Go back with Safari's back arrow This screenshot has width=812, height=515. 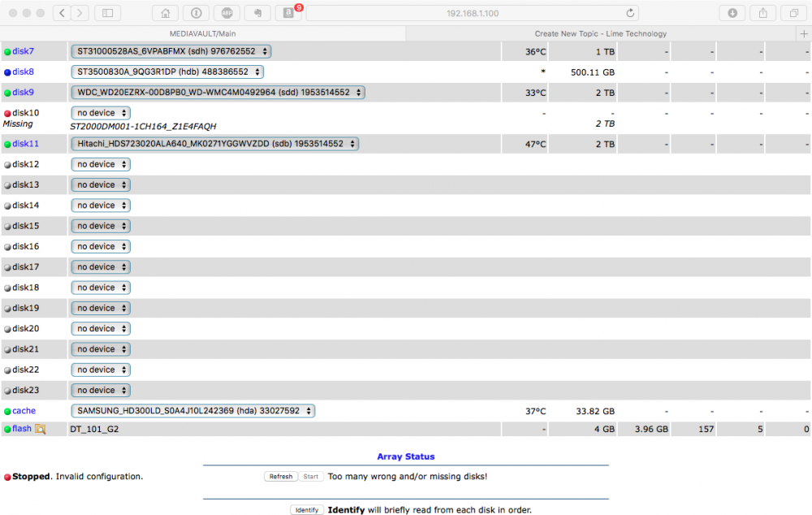pyautogui.click(x=63, y=13)
